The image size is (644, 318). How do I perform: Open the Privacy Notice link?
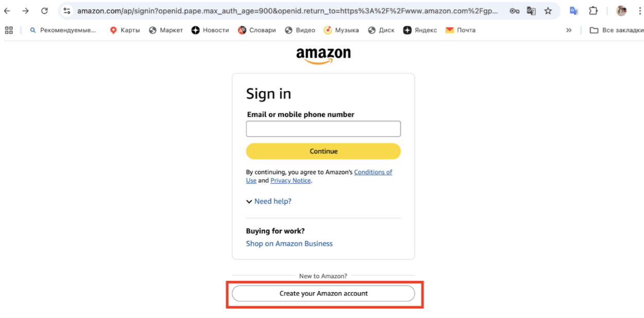click(291, 181)
